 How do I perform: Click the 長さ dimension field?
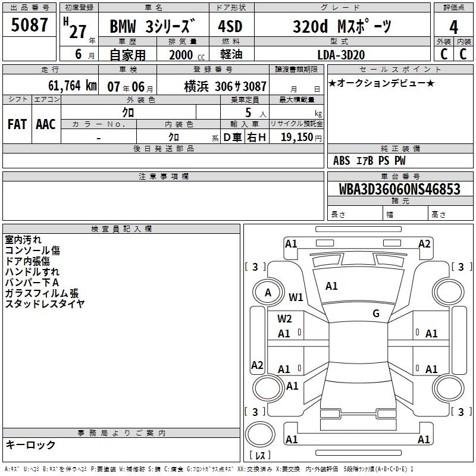click(x=355, y=213)
